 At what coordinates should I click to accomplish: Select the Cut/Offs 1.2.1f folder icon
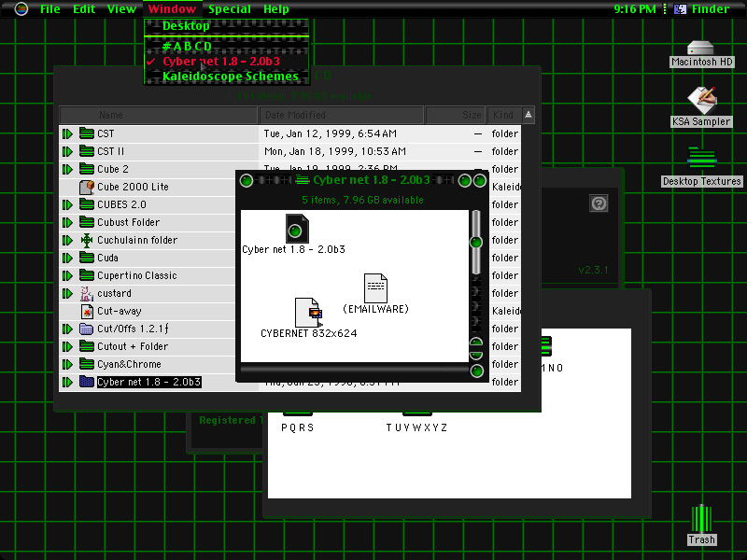(x=86, y=329)
